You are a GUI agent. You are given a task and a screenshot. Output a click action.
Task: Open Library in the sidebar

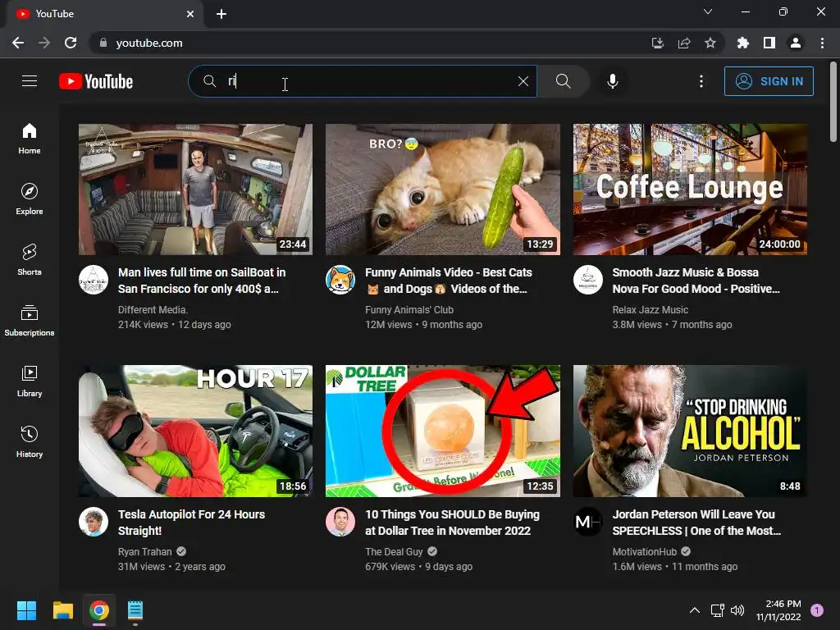[30, 381]
